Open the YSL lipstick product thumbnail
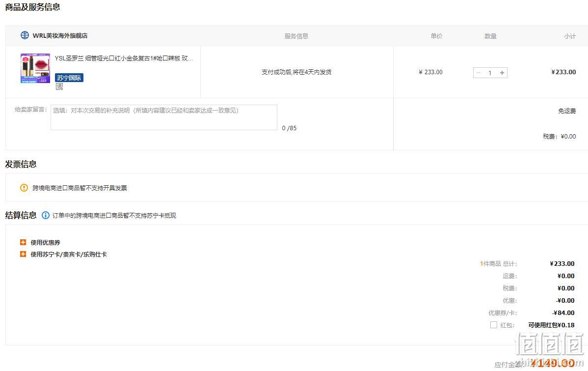The image size is (588, 371). click(x=35, y=68)
